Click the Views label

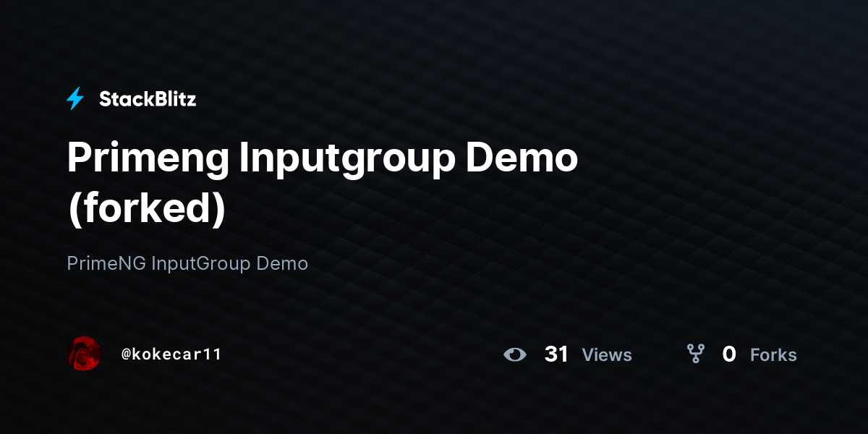pyautogui.click(x=607, y=355)
